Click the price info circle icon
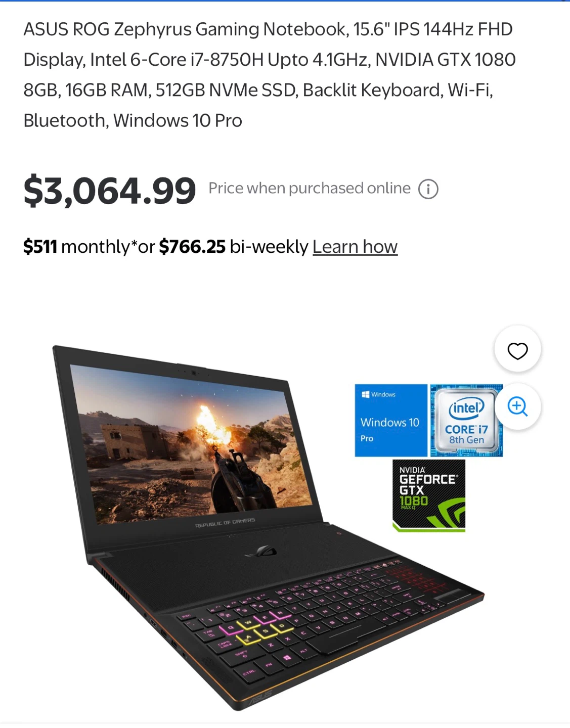570x728 pixels. coord(428,190)
